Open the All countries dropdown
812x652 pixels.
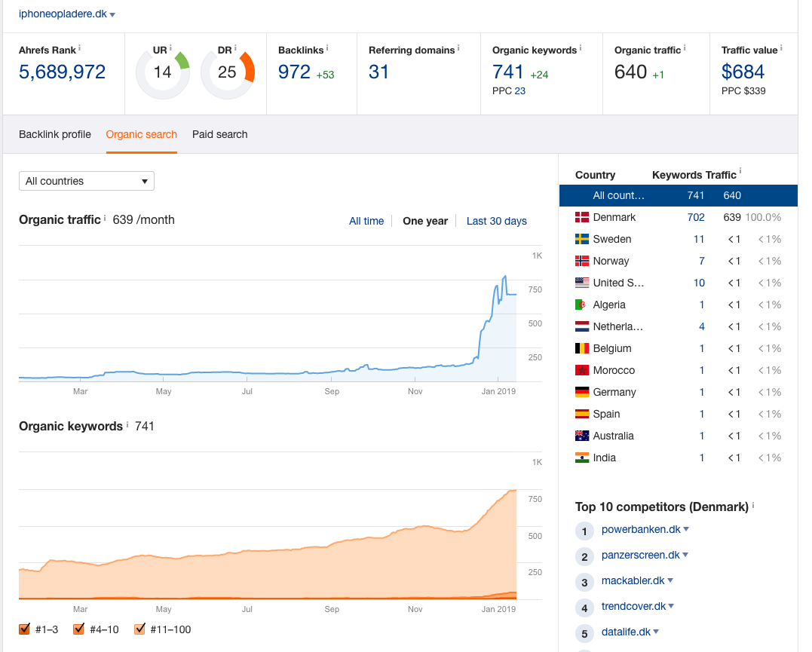[x=86, y=181]
